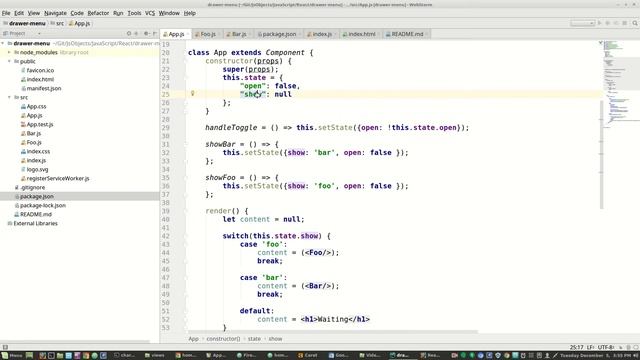Click the LF line separator indicator
640x360 pixels.
(590, 347)
